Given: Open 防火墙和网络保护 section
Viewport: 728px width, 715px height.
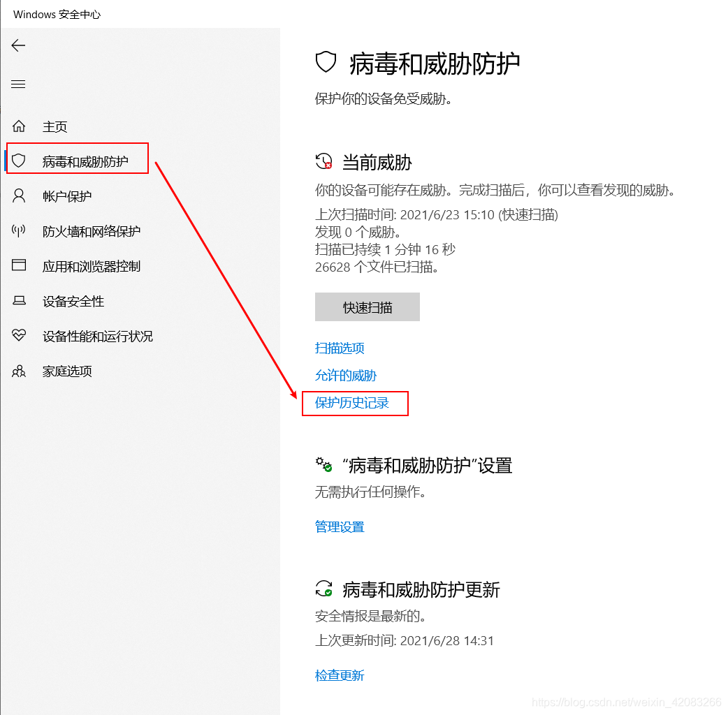Looking at the screenshot, I should (x=92, y=231).
